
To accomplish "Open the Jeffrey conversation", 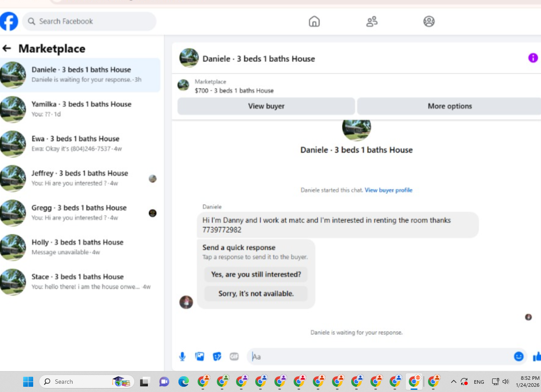I will pyautogui.click(x=80, y=178).
